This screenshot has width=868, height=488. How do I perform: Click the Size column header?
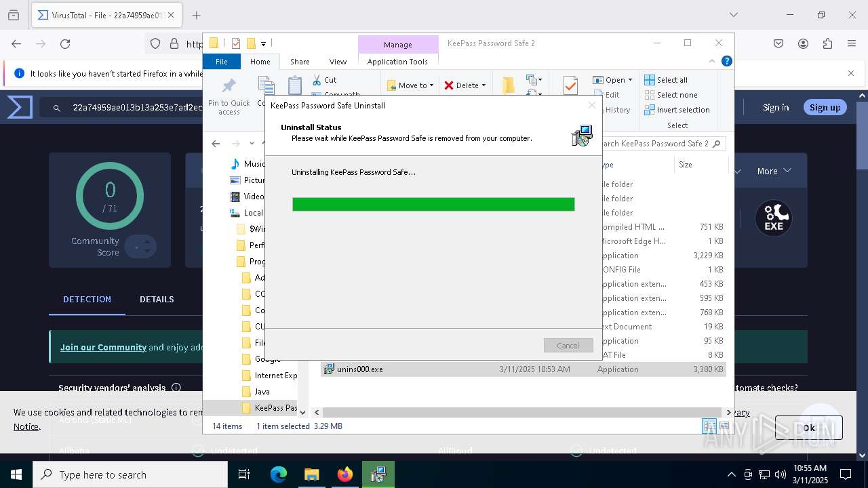701,164
